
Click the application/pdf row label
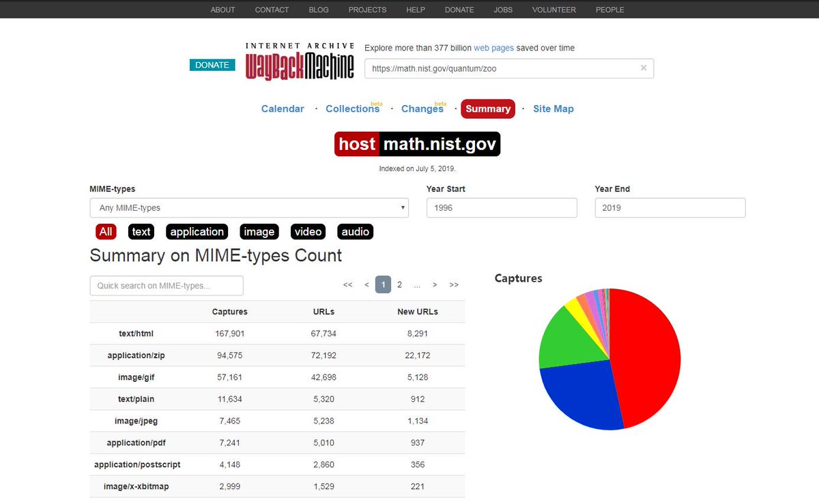click(x=136, y=443)
